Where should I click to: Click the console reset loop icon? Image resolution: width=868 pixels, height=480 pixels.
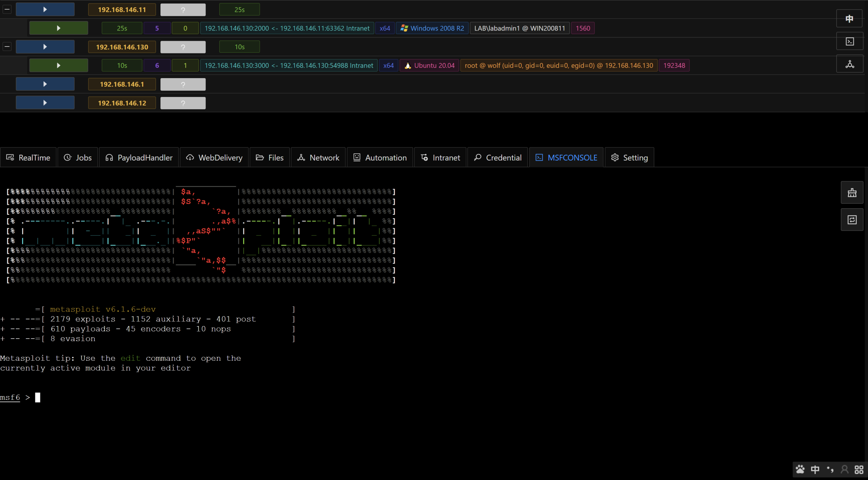click(852, 220)
